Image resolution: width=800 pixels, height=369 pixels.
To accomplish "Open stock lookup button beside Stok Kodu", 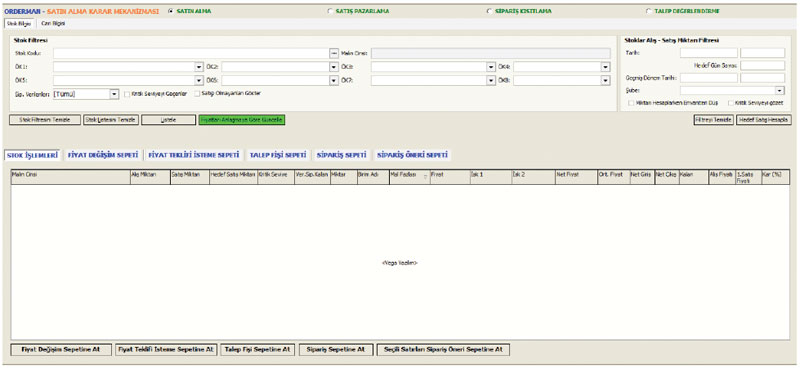I will (x=334, y=53).
